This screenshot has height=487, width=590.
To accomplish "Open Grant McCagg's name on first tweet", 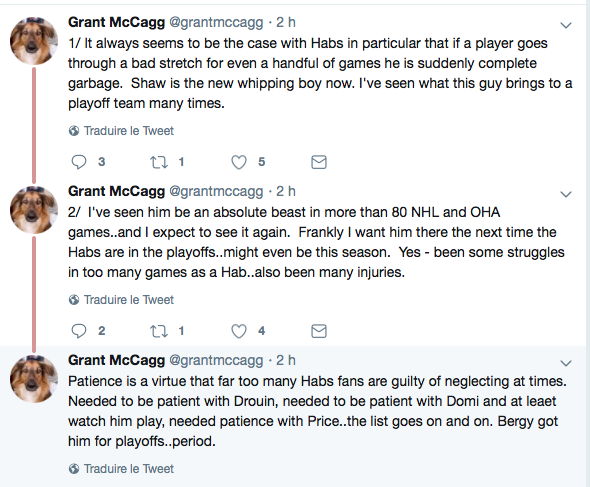I will tap(116, 23).
